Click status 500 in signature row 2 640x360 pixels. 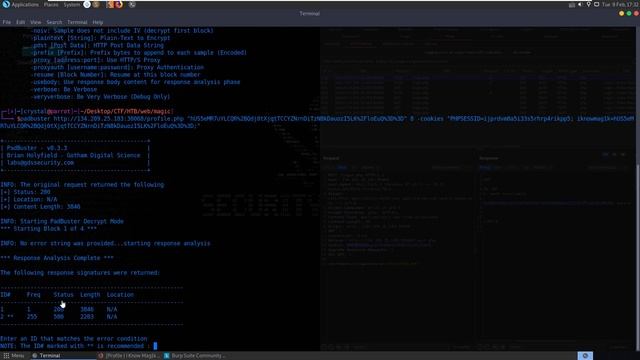pos(58,316)
